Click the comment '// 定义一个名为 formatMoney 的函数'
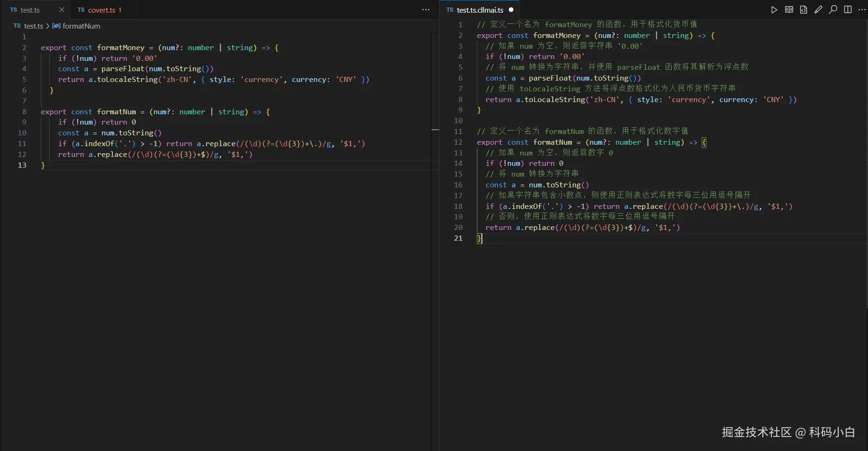The image size is (868, 451). (x=586, y=24)
